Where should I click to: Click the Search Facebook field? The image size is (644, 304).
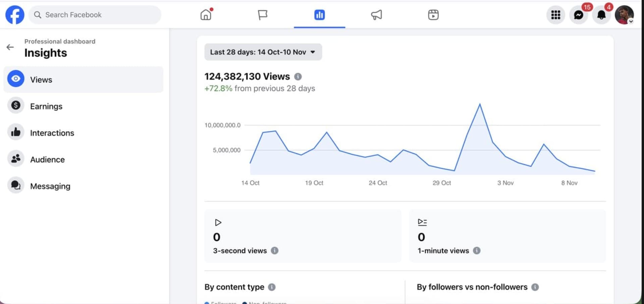click(x=95, y=15)
